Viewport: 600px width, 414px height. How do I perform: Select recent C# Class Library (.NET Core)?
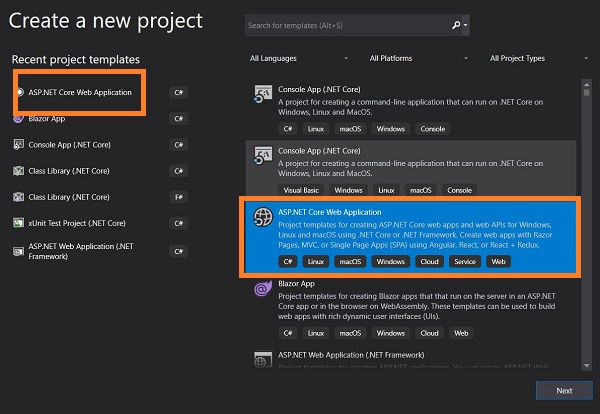click(x=69, y=171)
